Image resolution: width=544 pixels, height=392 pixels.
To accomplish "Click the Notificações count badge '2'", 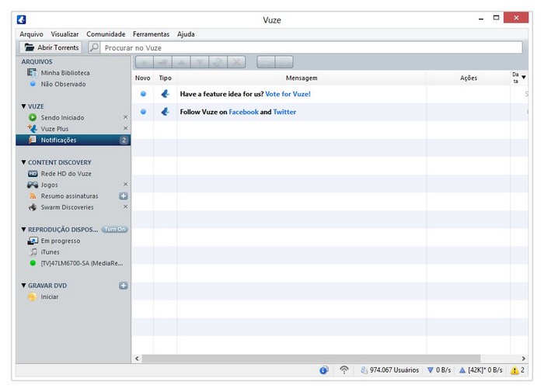I will coord(124,140).
